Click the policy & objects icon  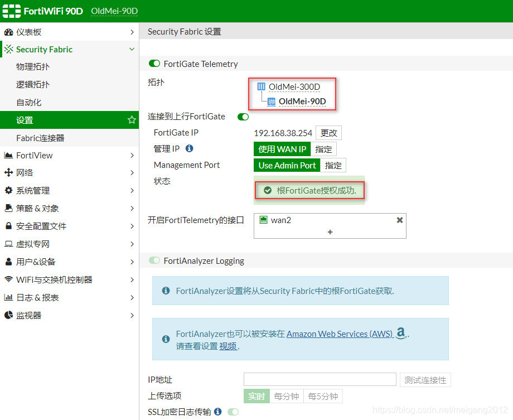coord(8,208)
